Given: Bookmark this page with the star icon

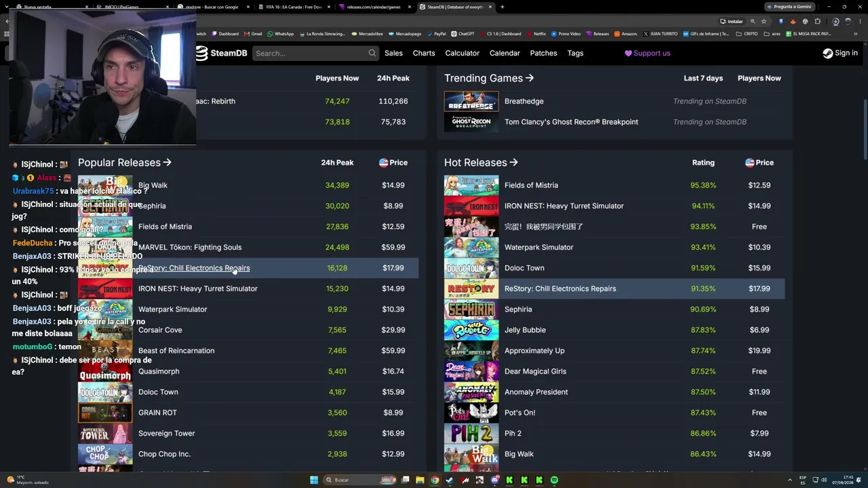Looking at the screenshot, I should click(764, 21).
